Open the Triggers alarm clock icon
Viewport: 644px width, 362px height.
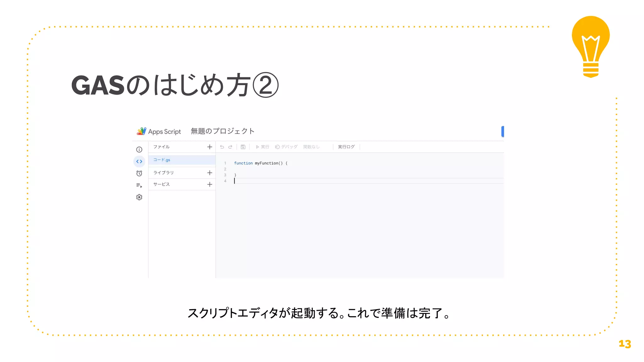coord(139,173)
